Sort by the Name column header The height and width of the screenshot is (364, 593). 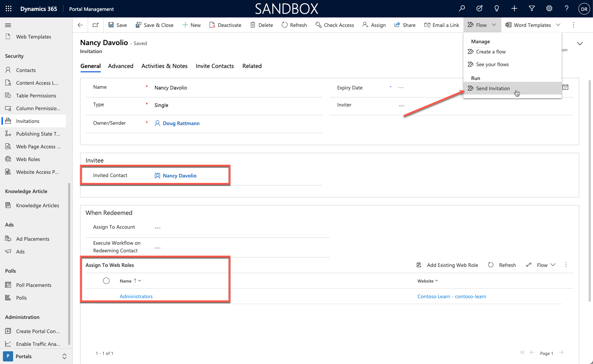click(130, 281)
